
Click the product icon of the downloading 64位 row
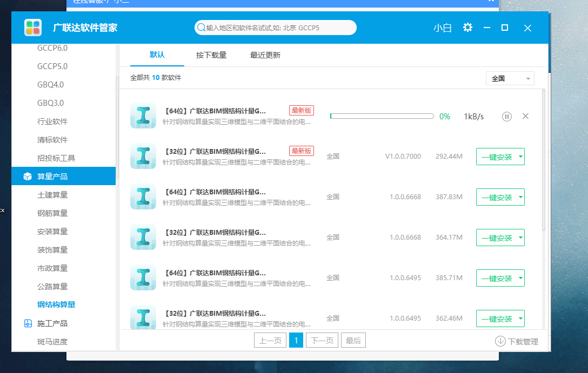[x=143, y=116]
